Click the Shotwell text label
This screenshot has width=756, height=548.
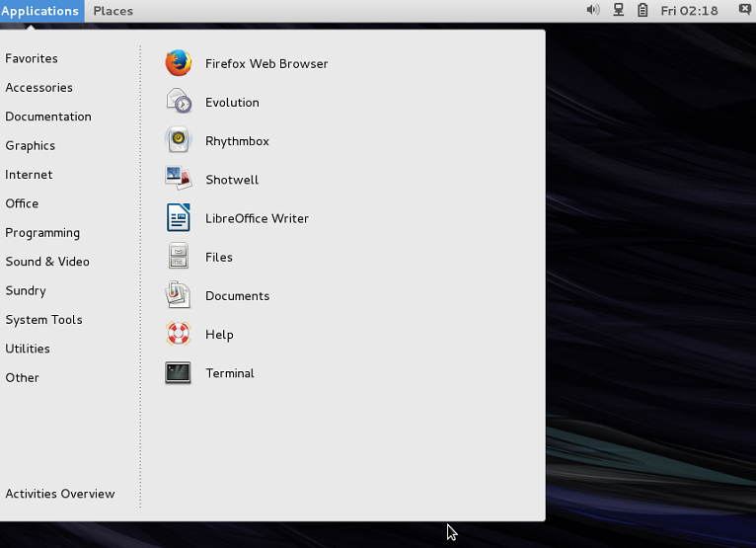(232, 180)
